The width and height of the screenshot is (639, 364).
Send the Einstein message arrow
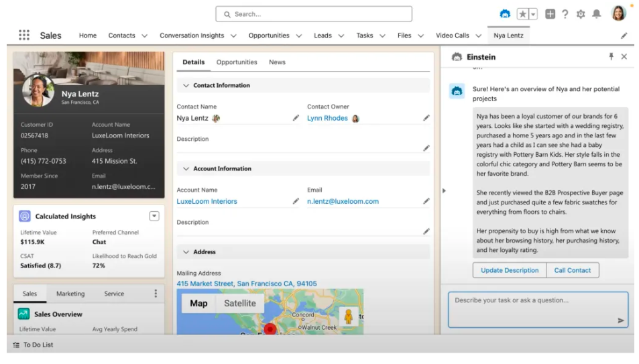(621, 320)
